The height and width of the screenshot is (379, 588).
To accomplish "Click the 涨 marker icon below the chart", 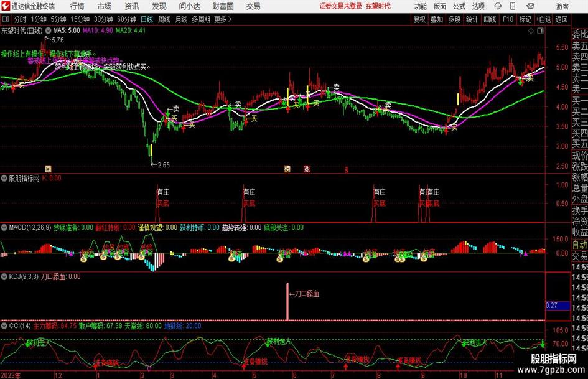I will point(307,169).
